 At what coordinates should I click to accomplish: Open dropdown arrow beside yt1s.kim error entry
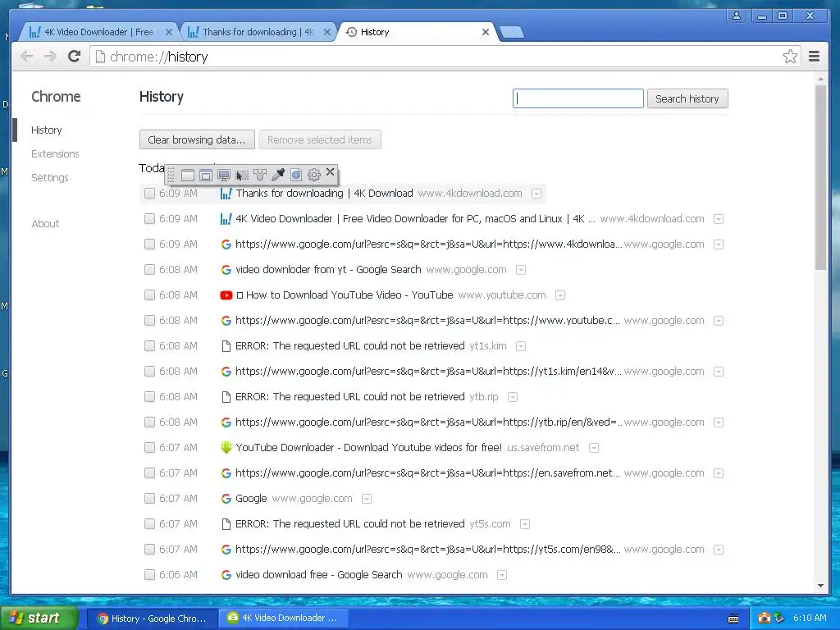click(521, 346)
